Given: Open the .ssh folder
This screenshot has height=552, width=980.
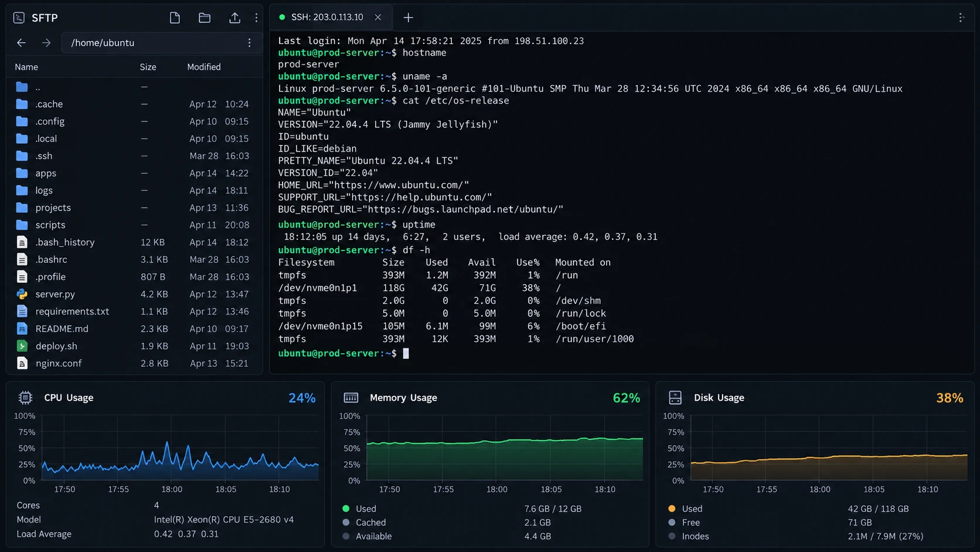Looking at the screenshot, I should 134,156.
